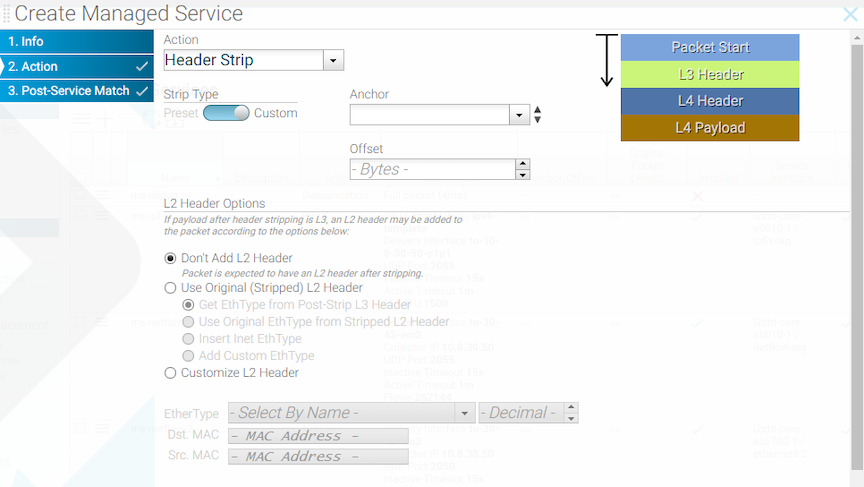Go to step 2. Action
This screenshot has width=864, height=487.
coord(77,67)
